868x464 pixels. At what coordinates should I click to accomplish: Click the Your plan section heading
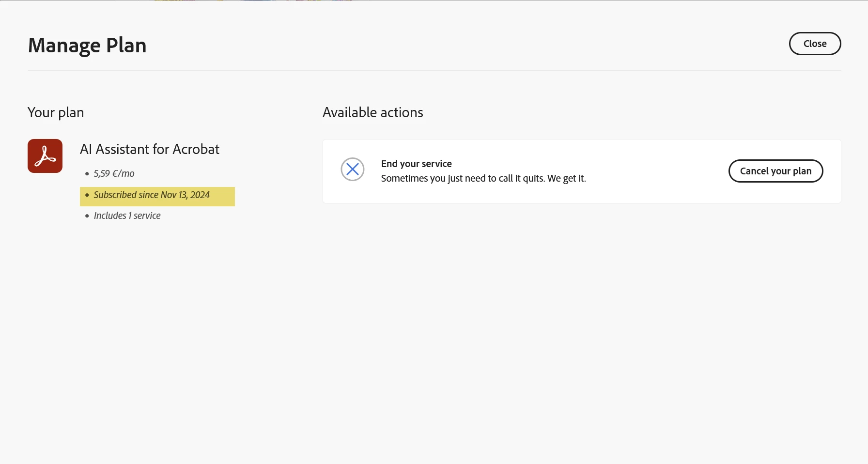coord(56,112)
